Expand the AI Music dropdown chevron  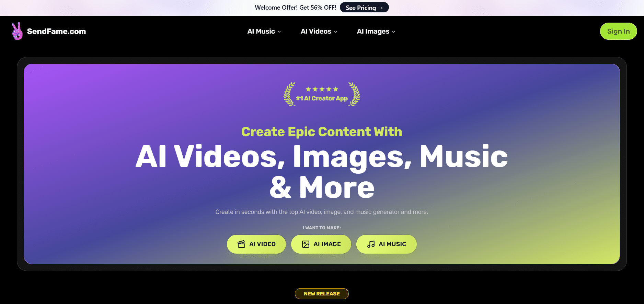tap(279, 32)
